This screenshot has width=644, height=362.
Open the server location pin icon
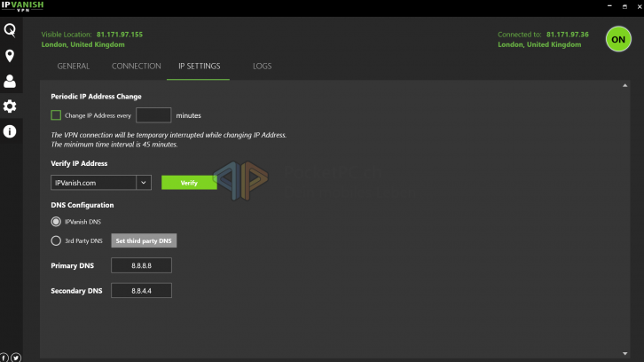(x=10, y=56)
